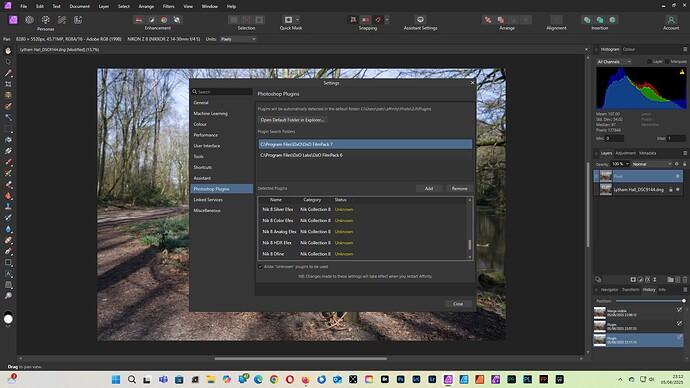Click the Mask Layer icon in Layers panel
The image size is (690, 388).
click(633, 279)
